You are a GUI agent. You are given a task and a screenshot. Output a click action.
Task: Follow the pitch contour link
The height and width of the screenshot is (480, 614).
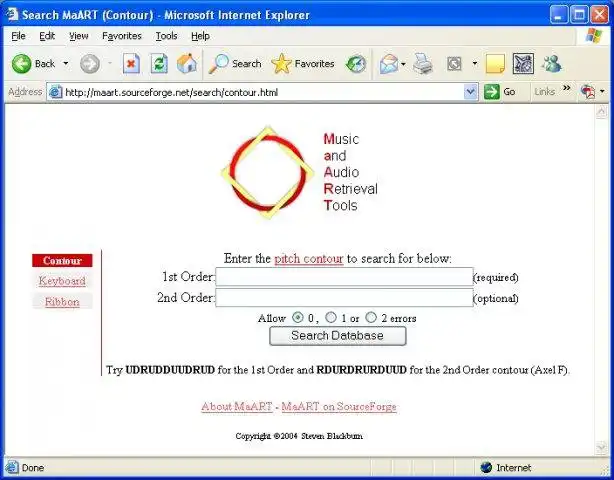309,259
